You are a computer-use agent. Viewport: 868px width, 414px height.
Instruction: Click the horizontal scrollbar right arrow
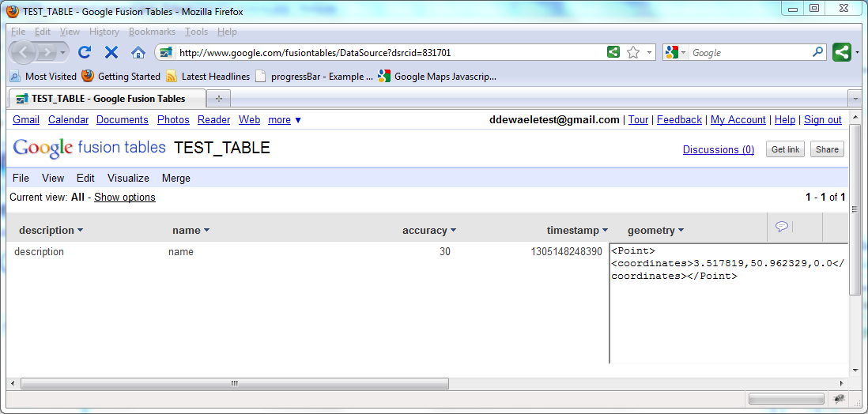click(842, 383)
